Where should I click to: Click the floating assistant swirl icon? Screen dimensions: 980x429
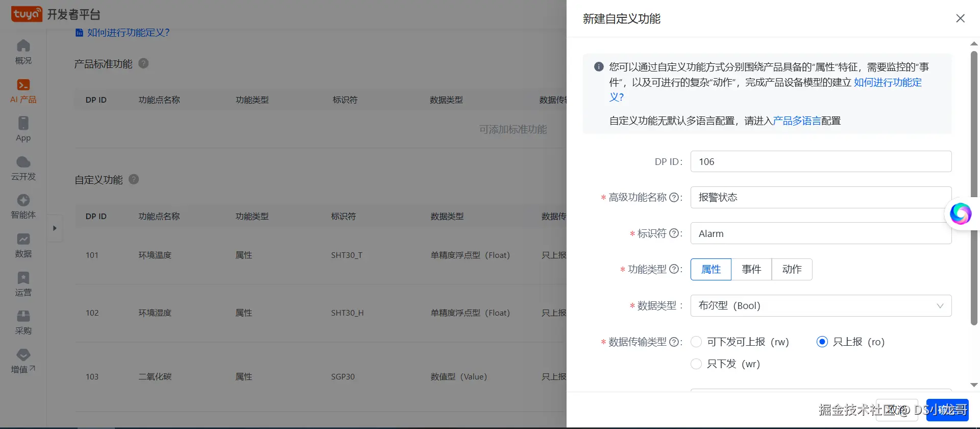pyautogui.click(x=960, y=213)
